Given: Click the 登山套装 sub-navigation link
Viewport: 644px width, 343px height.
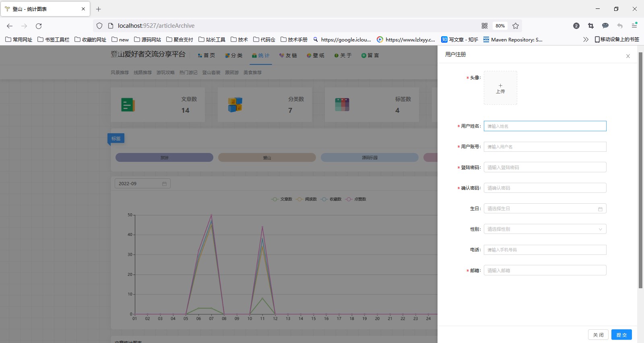Looking at the screenshot, I should [x=211, y=72].
